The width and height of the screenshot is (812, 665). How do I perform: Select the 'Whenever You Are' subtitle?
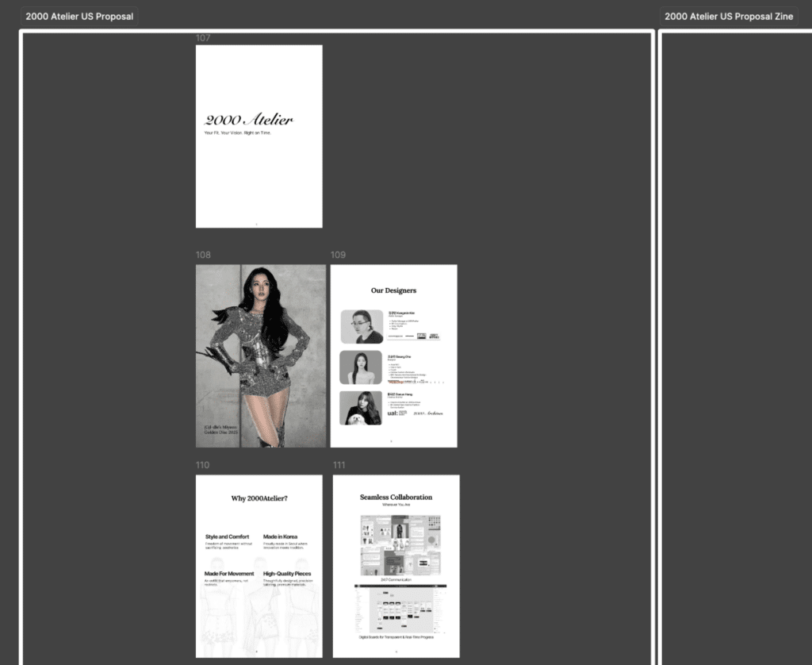pyautogui.click(x=396, y=505)
